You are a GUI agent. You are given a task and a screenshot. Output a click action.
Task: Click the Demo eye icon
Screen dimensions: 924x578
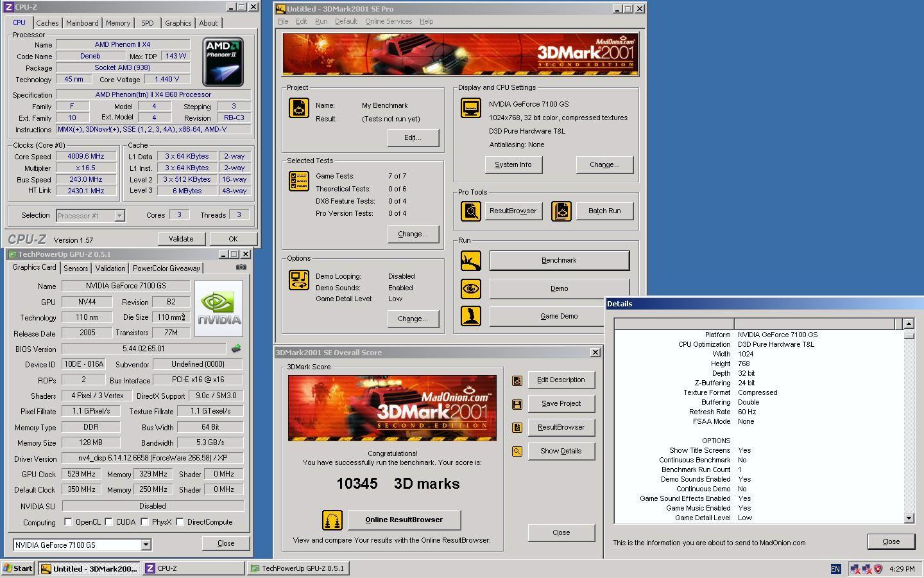point(471,288)
